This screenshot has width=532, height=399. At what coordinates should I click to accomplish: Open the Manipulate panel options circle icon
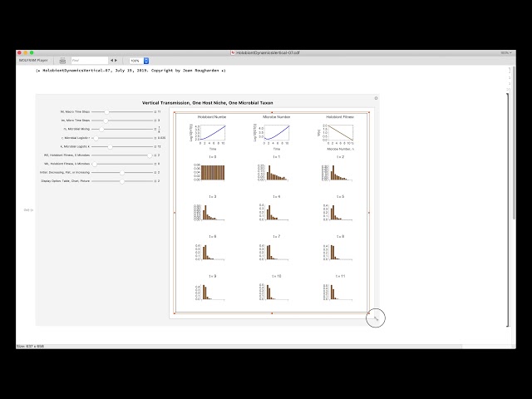tap(376, 98)
